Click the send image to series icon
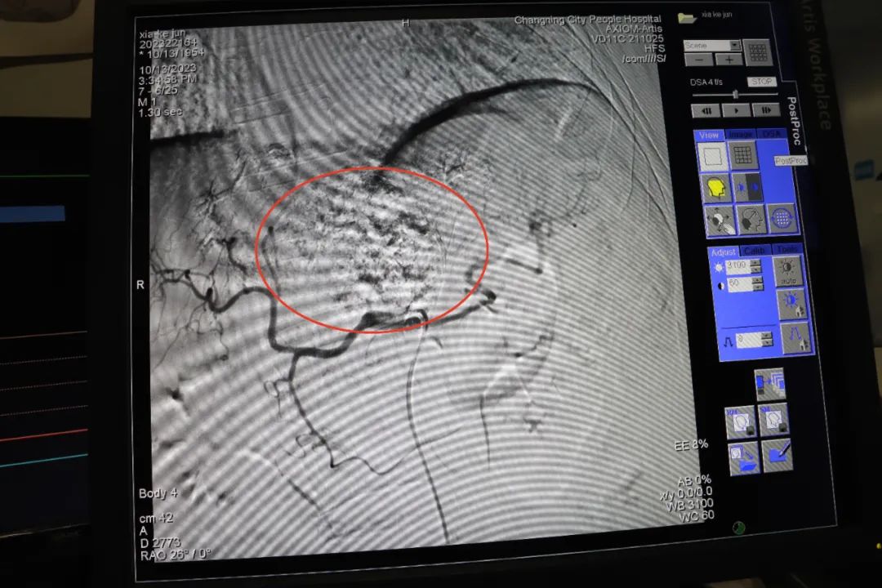This screenshot has width=882, height=588. [x=769, y=385]
